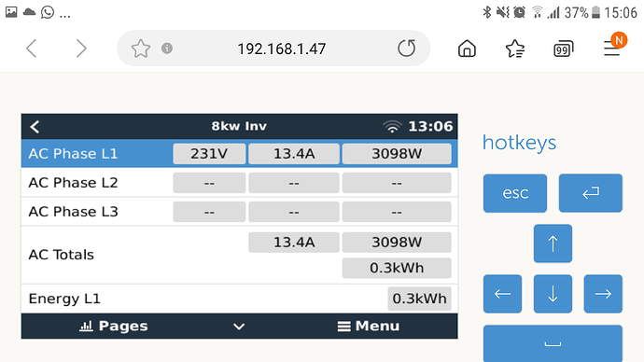Click the 231V voltage value
Image resolution: width=644 pixels, height=362 pixels.
209,154
